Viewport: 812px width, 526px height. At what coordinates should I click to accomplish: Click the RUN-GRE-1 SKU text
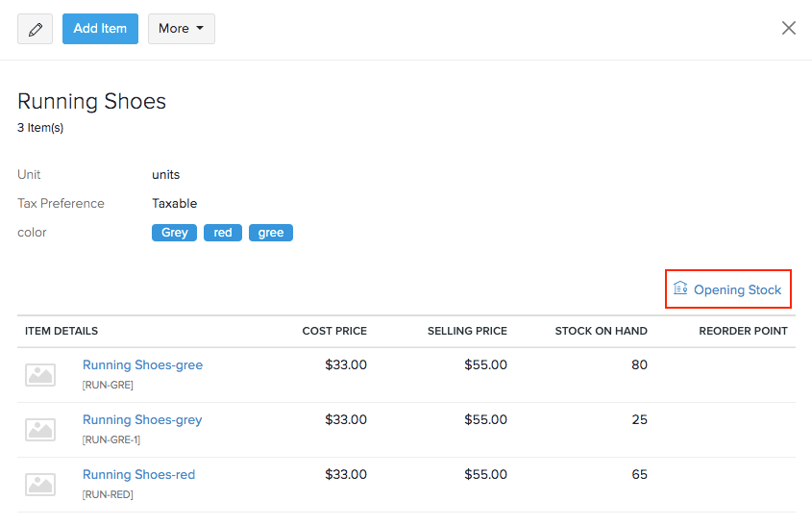pyautogui.click(x=111, y=440)
